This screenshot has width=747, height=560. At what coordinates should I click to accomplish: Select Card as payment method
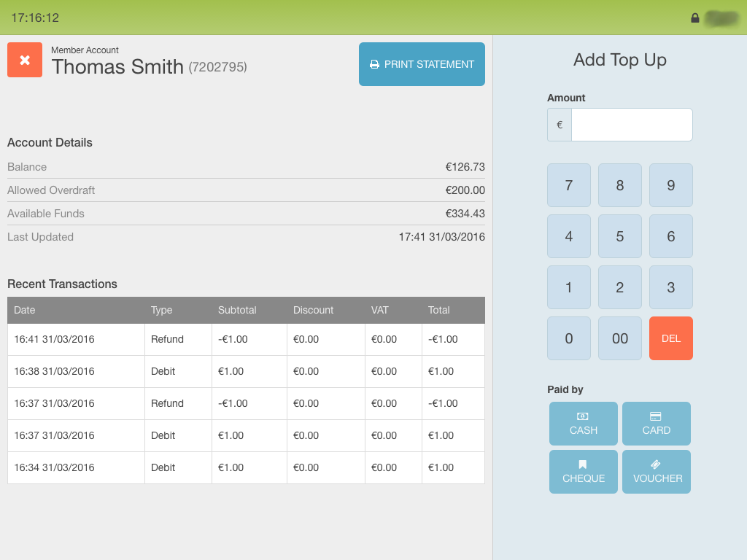[x=656, y=424]
